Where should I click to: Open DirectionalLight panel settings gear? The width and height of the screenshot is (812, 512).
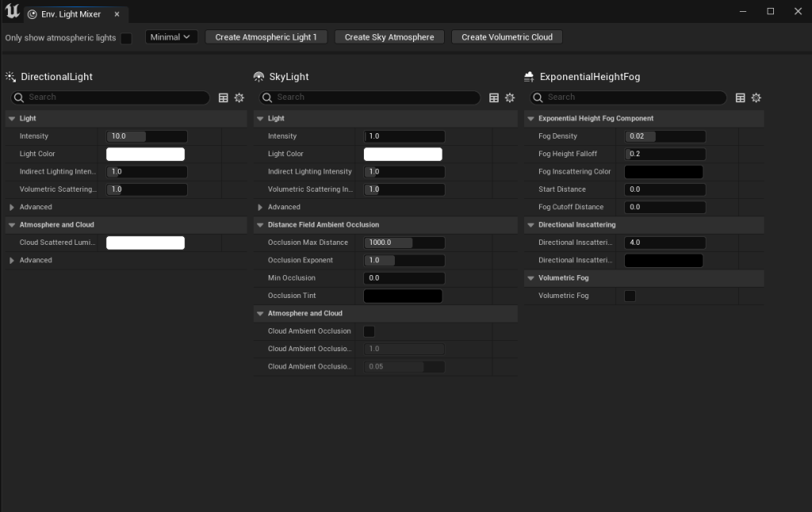[x=239, y=97]
